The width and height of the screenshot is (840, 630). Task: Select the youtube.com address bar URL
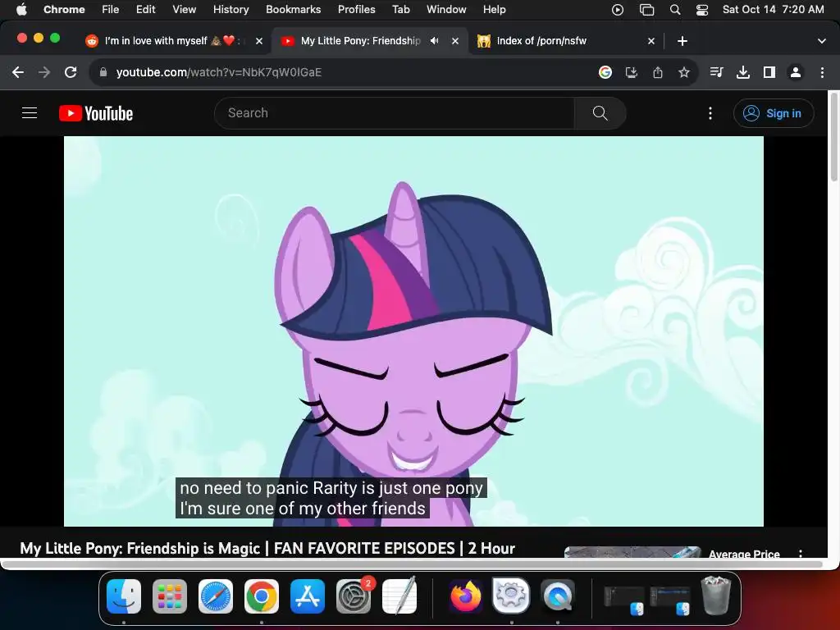tap(218, 72)
